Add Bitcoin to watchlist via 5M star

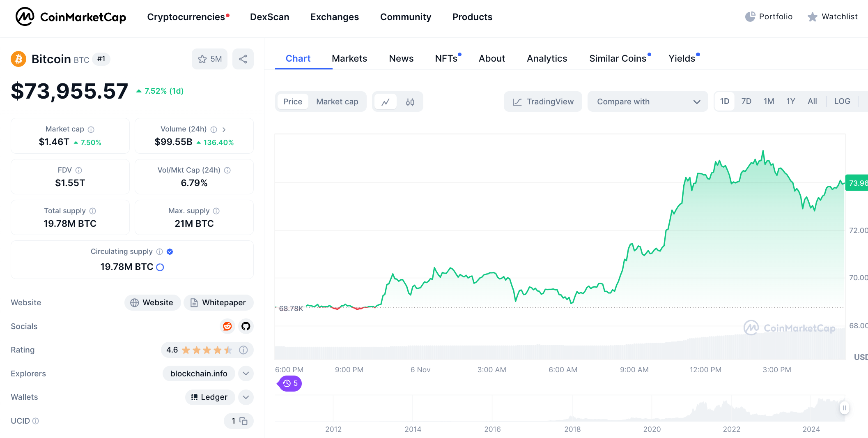(x=209, y=59)
